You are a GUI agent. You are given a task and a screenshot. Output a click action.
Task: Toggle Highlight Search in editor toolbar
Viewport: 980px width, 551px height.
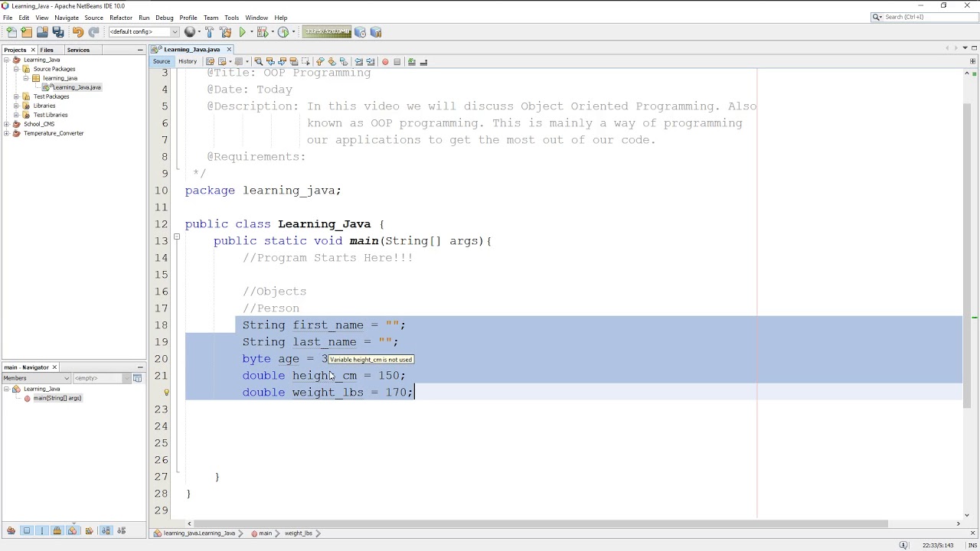coord(294,61)
